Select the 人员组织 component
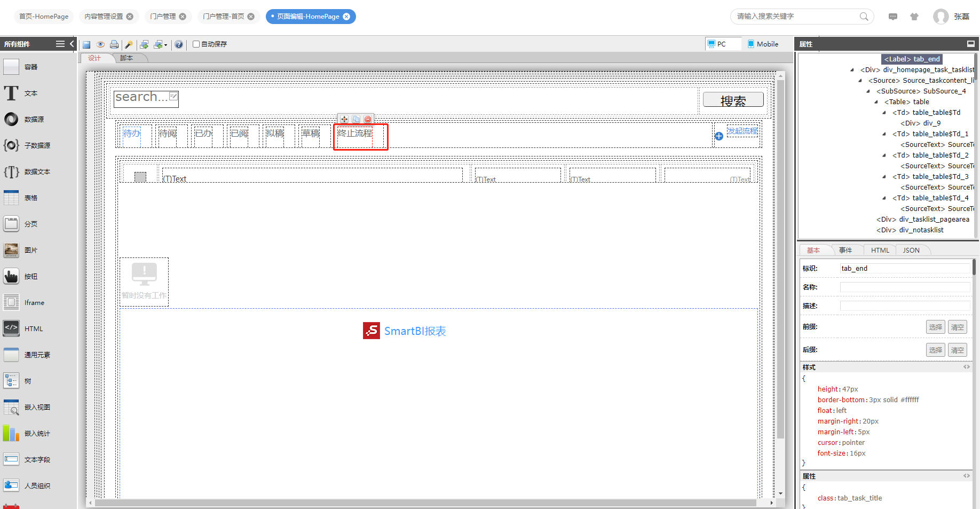 (27, 485)
